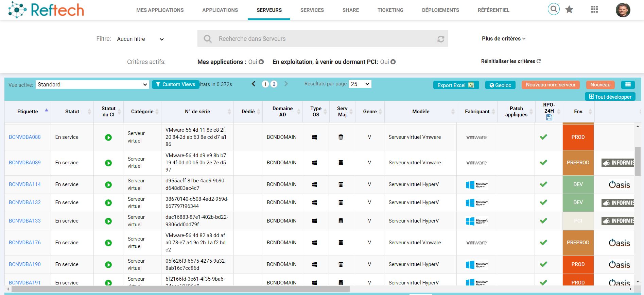Remove the En exploitation PCI criterion
The width and height of the screenshot is (644, 295).
393,62
